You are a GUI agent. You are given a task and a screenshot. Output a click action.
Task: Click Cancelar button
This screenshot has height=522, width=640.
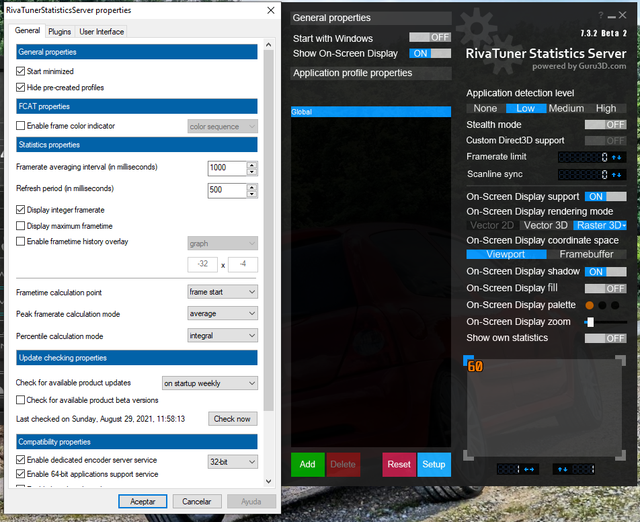197,502
